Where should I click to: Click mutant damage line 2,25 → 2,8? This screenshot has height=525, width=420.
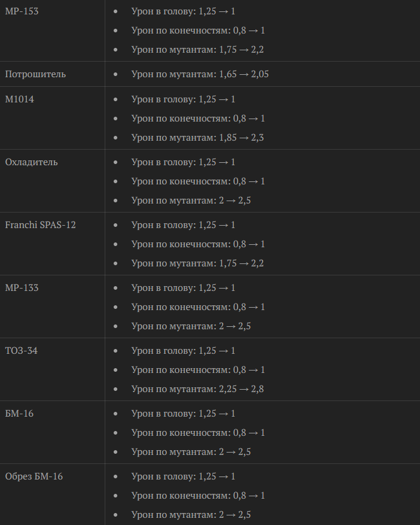tap(197, 389)
